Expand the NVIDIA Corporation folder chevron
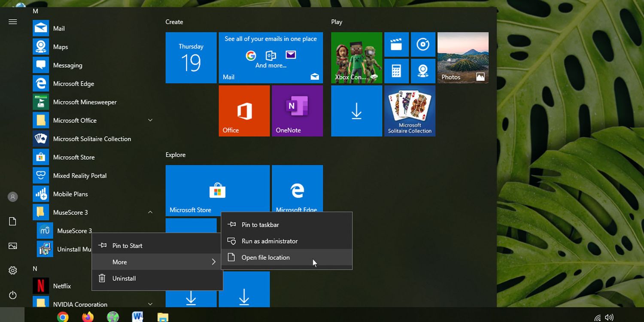The height and width of the screenshot is (322, 644). click(150, 304)
